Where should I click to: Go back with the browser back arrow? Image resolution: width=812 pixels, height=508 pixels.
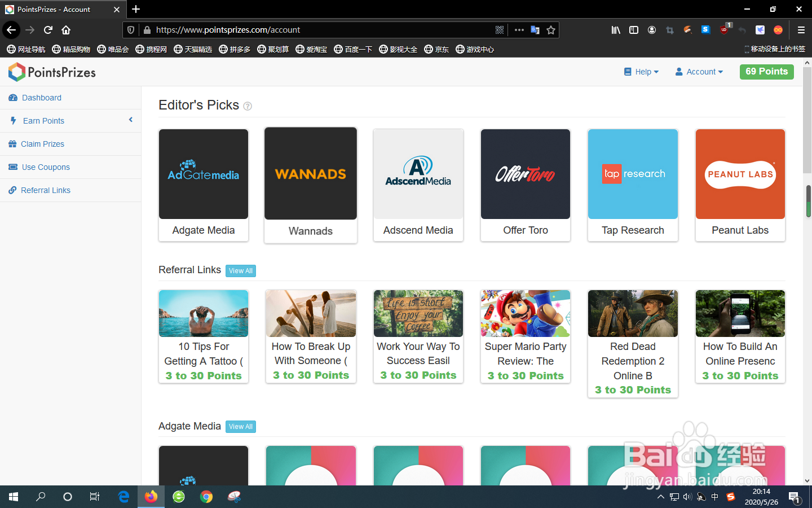[x=11, y=30]
